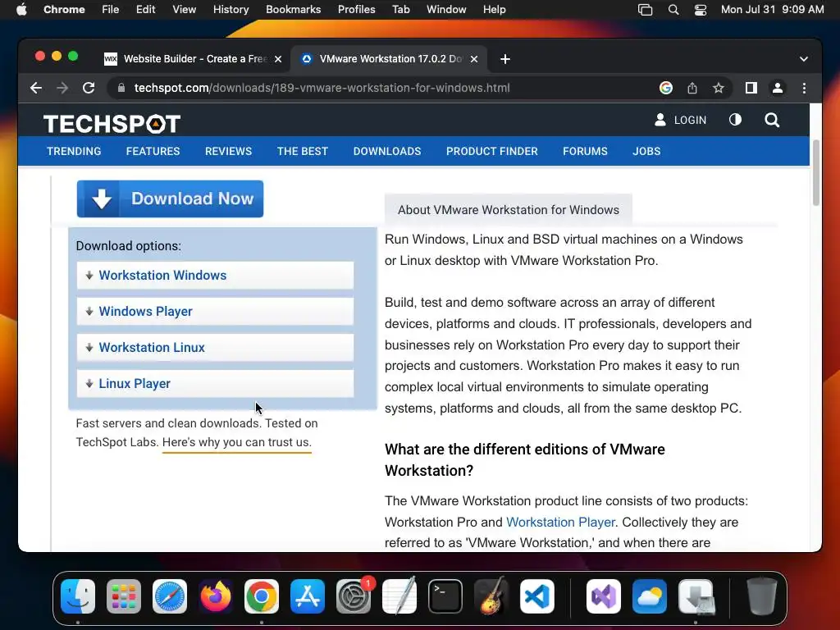Expand the tab search chevron
Screen dimensions: 840x630
pyautogui.click(x=804, y=59)
